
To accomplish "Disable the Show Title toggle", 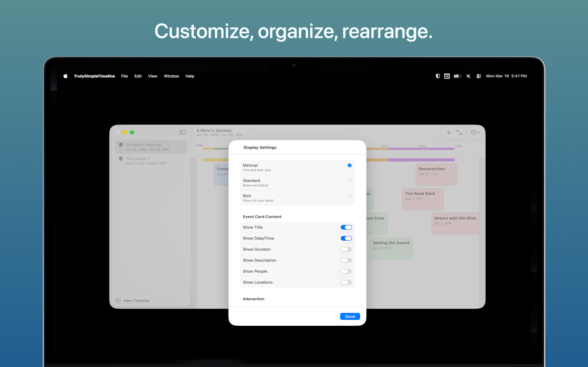I will click(x=346, y=227).
